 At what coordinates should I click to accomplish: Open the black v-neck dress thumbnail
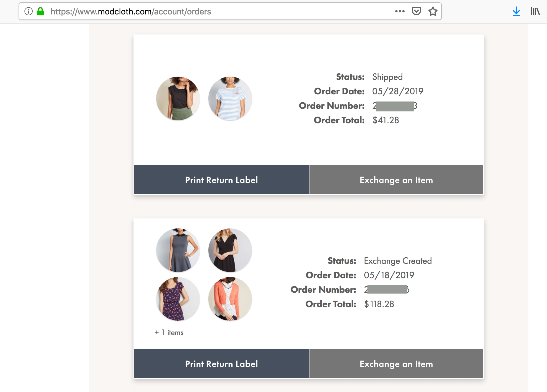pos(230,250)
